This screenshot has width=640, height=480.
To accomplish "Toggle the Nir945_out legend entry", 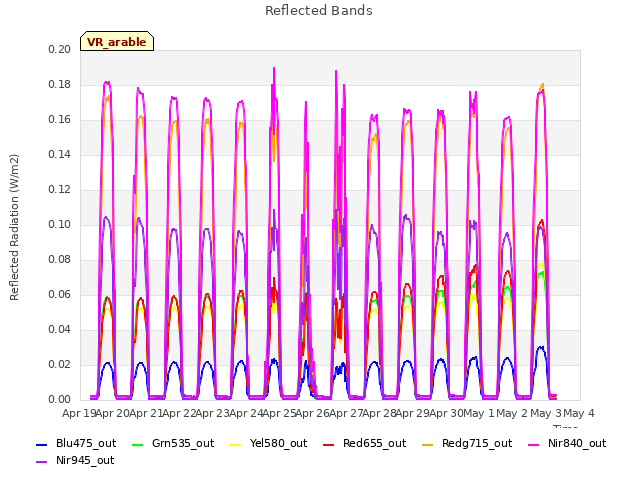I will 75,460.
